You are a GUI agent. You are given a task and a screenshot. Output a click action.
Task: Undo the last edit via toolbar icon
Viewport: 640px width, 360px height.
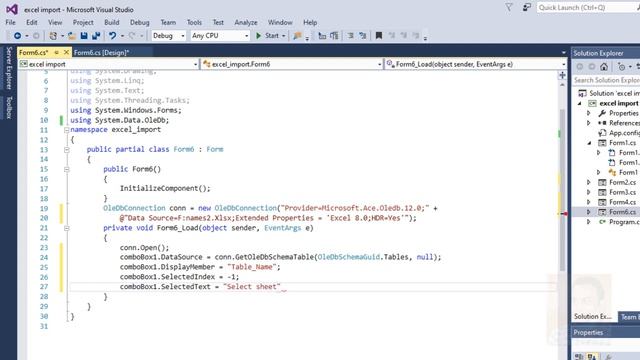click(x=112, y=36)
